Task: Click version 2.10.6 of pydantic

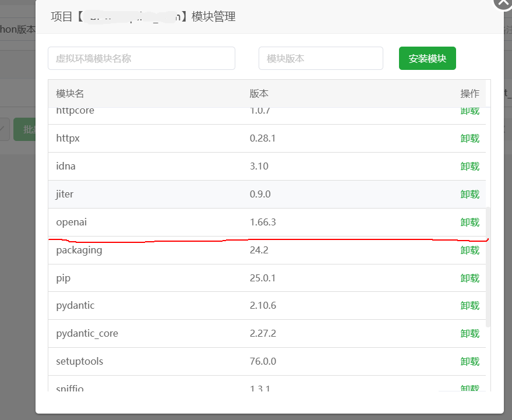Action: pos(263,306)
